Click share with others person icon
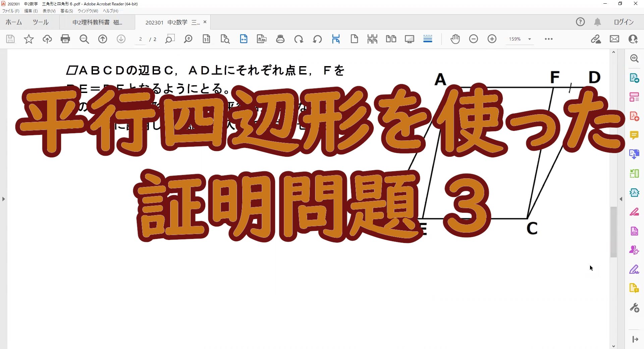Screen dimensions: 644x349 [x=633, y=39]
